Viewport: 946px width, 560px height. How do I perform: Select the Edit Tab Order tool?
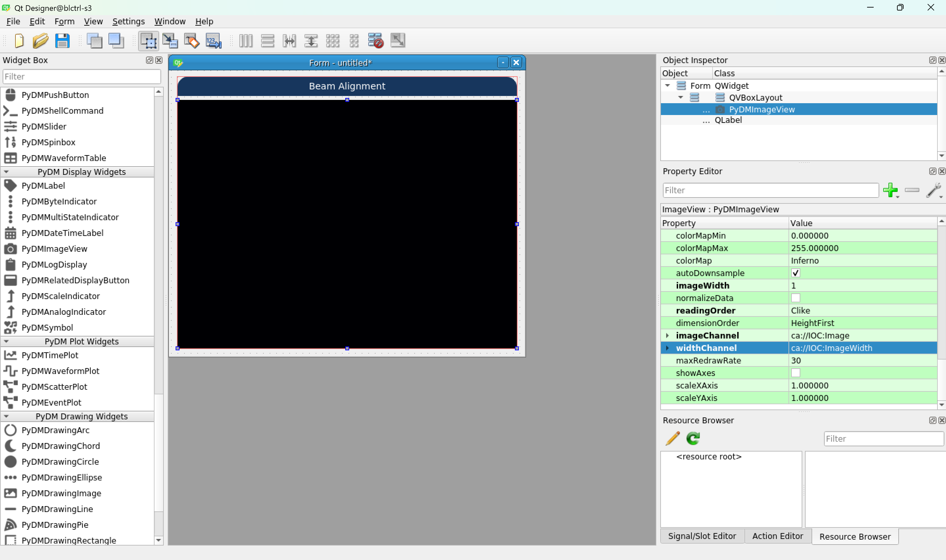[214, 40]
